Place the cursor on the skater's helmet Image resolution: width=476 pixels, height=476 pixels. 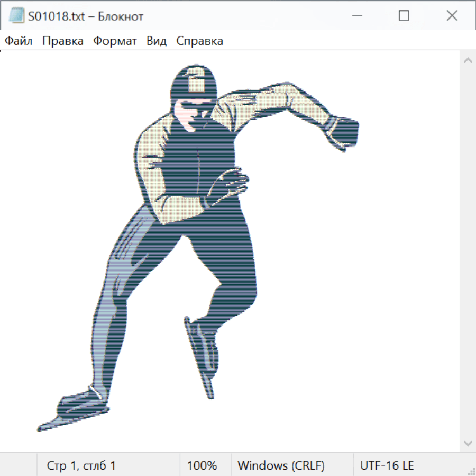coord(194,84)
